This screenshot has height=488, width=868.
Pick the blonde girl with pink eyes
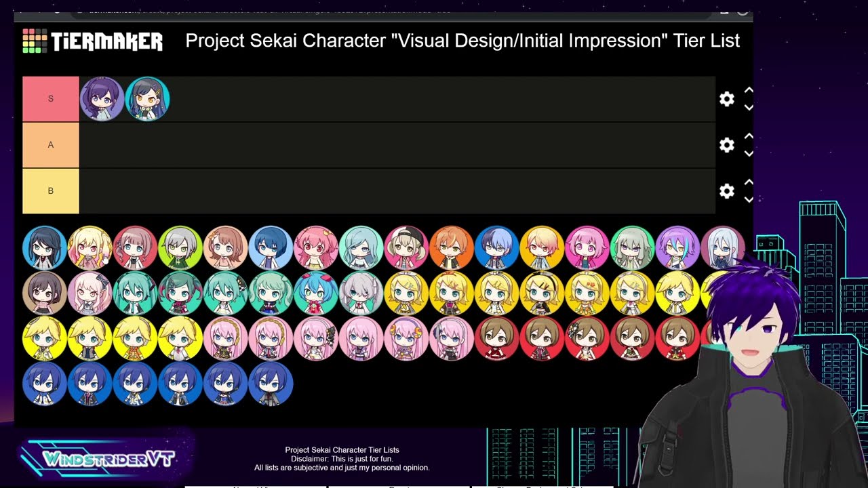pyautogui.click(x=90, y=248)
